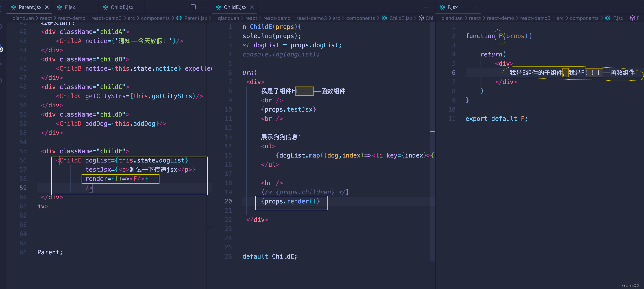Screen dimensions: 644x289
Task: Click components breadcrumb in right editor
Action: tap(584, 18)
